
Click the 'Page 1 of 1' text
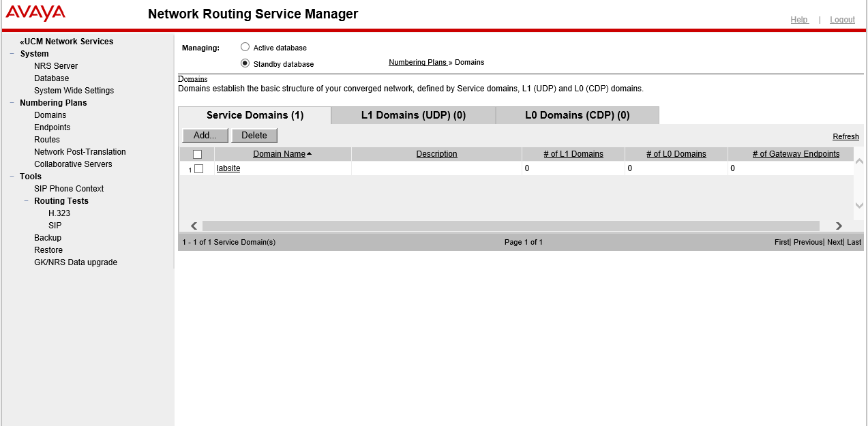(x=524, y=242)
